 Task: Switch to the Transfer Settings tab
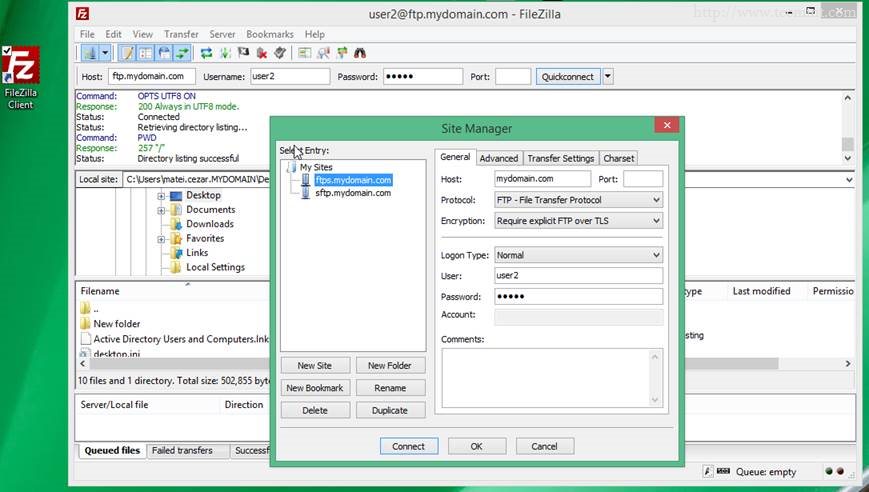[560, 158]
